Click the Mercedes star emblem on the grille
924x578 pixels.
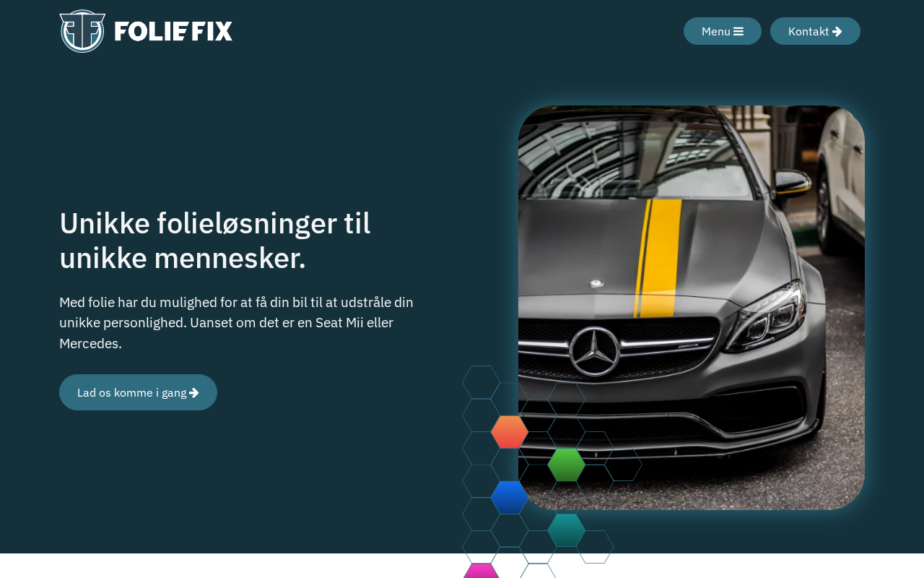[x=595, y=353]
